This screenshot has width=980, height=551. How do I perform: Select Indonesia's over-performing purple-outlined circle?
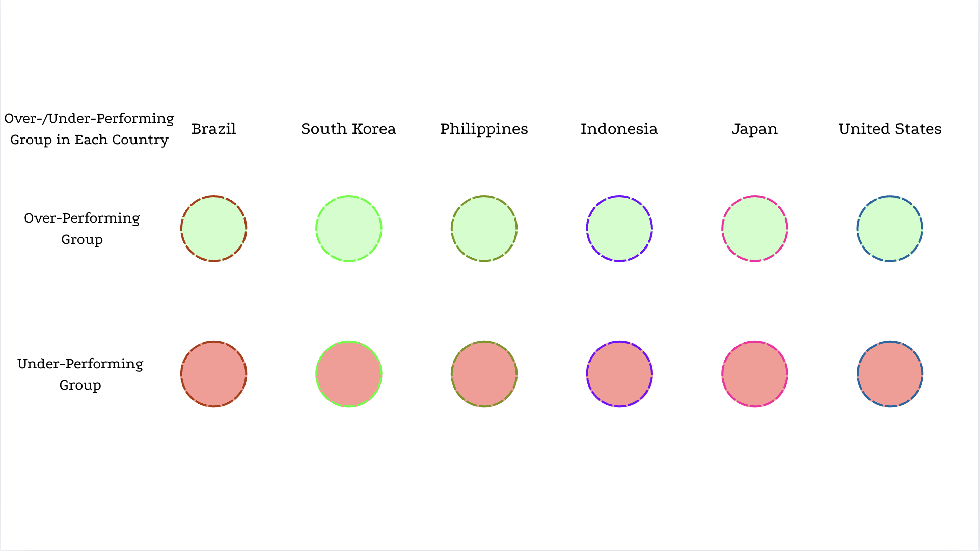pyautogui.click(x=619, y=229)
